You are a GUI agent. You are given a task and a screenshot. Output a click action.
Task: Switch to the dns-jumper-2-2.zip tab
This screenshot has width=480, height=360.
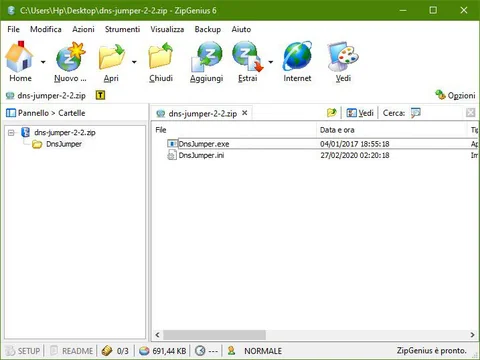202,113
